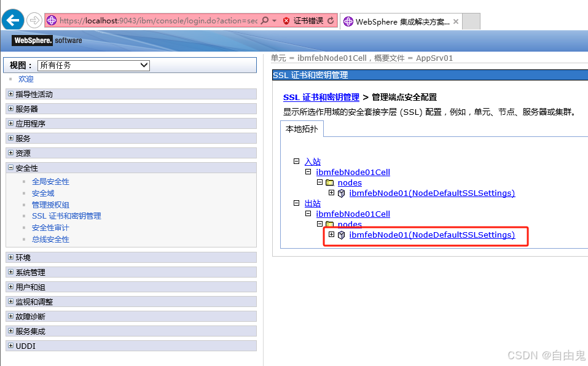
Task: Expand the 应用程序 section
Action: pos(10,123)
